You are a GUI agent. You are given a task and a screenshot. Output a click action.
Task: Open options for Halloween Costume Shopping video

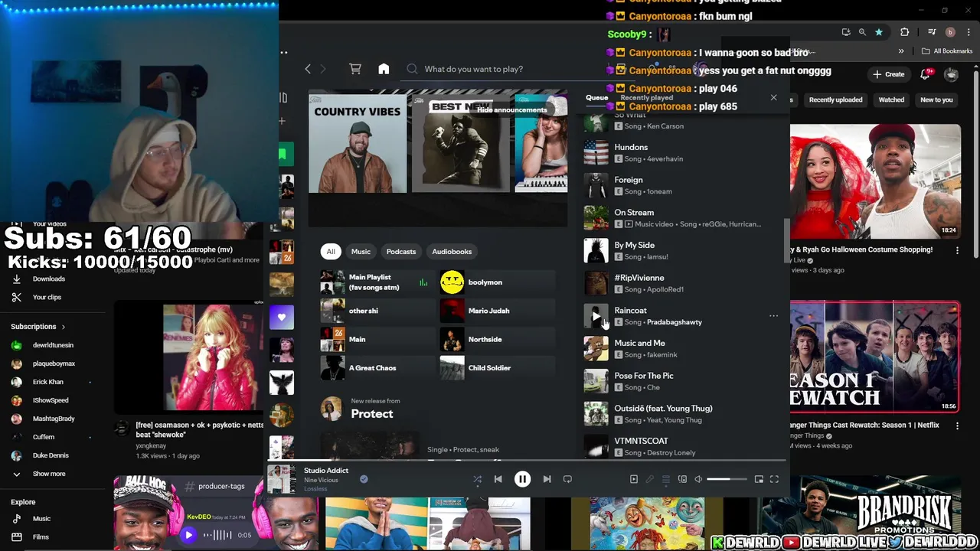coord(957,250)
